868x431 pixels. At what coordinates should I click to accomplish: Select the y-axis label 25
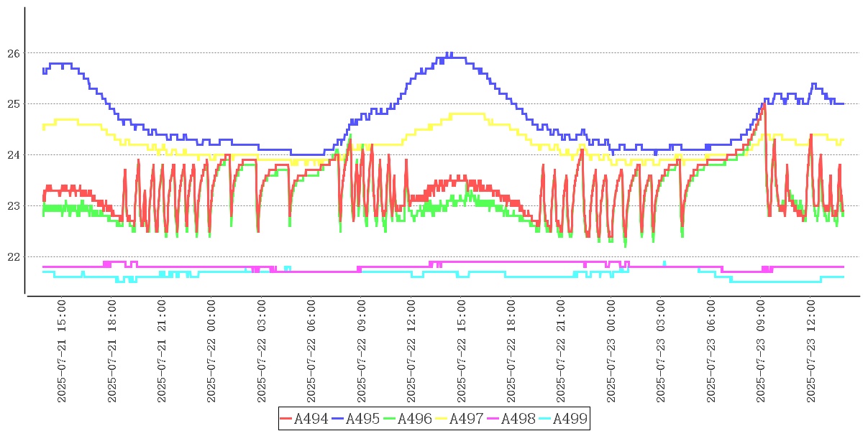click(14, 104)
